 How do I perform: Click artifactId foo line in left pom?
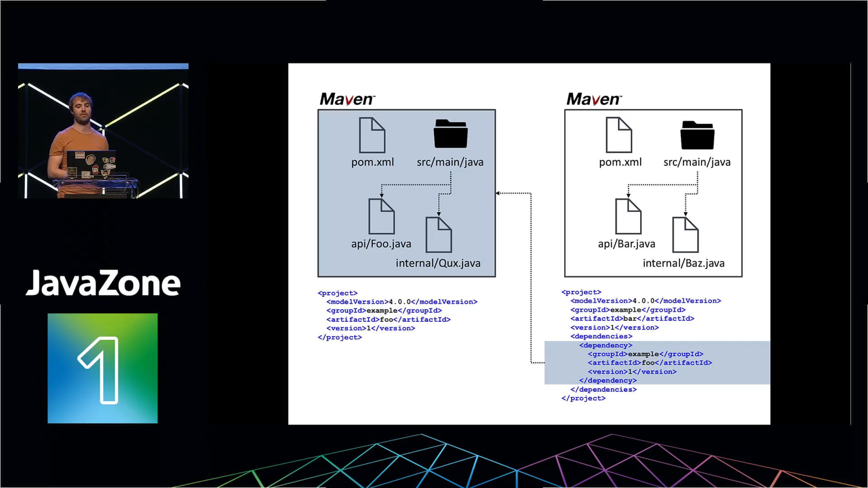(x=388, y=320)
